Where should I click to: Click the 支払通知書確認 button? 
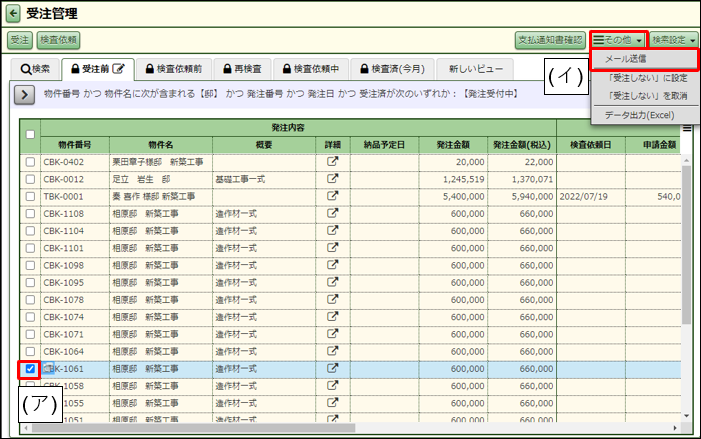click(x=550, y=40)
